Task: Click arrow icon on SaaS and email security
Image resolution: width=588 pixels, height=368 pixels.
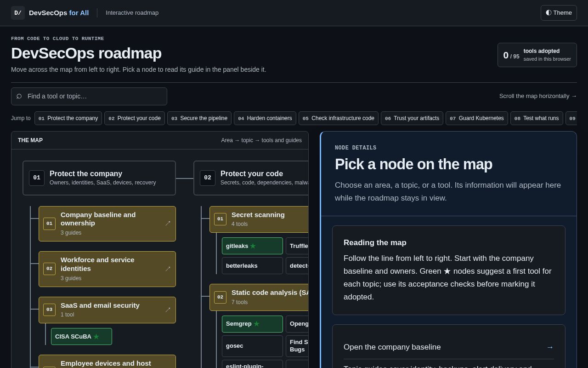Action: click(x=168, y=310)
